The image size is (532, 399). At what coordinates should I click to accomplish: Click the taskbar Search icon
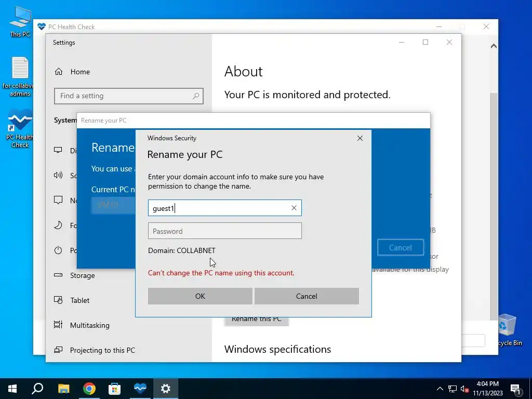37,389
